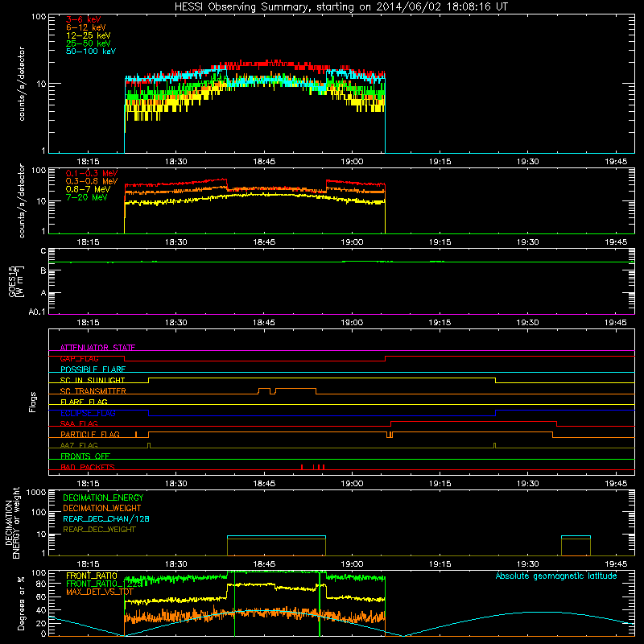Click the yellow 0.8-7 MeV legend label

click(88, 189)
